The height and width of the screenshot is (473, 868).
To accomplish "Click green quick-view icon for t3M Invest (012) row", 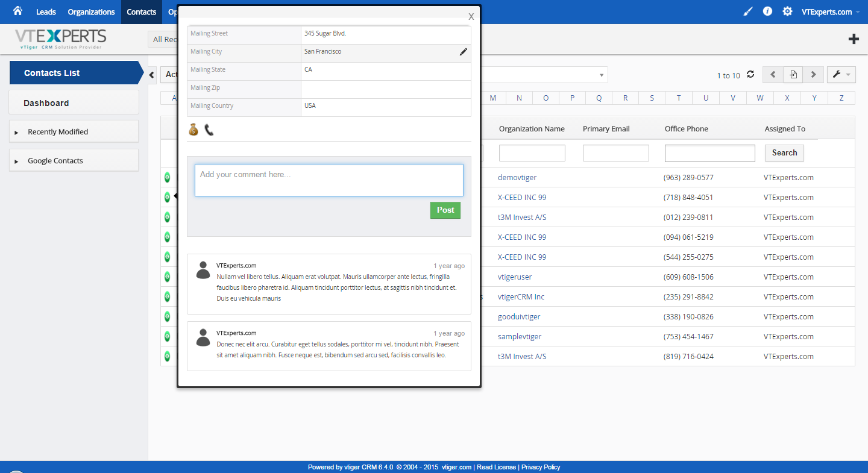I will pyautogui.click(x=167, y=217).
